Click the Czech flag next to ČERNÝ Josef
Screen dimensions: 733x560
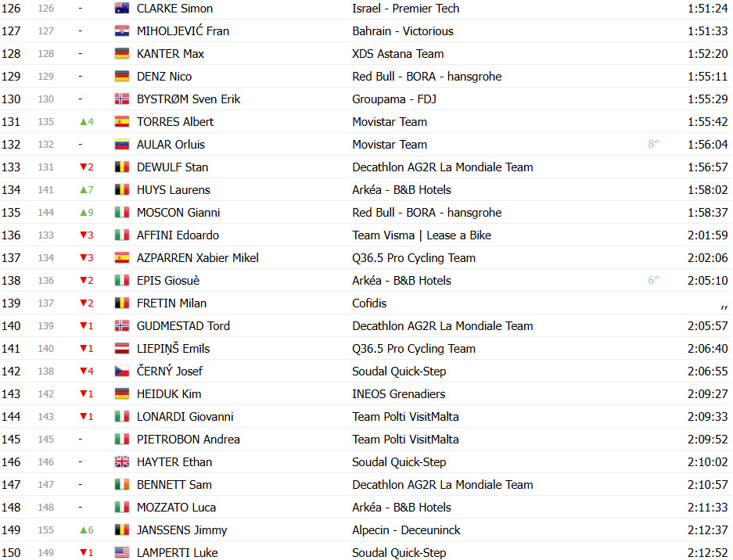coord(122,372)
